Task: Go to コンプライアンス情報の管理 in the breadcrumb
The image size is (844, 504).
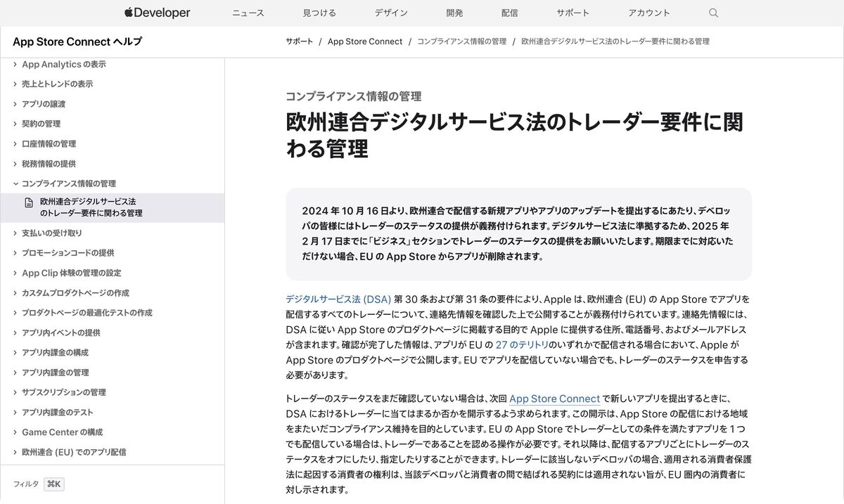Action: coord(461,41)
